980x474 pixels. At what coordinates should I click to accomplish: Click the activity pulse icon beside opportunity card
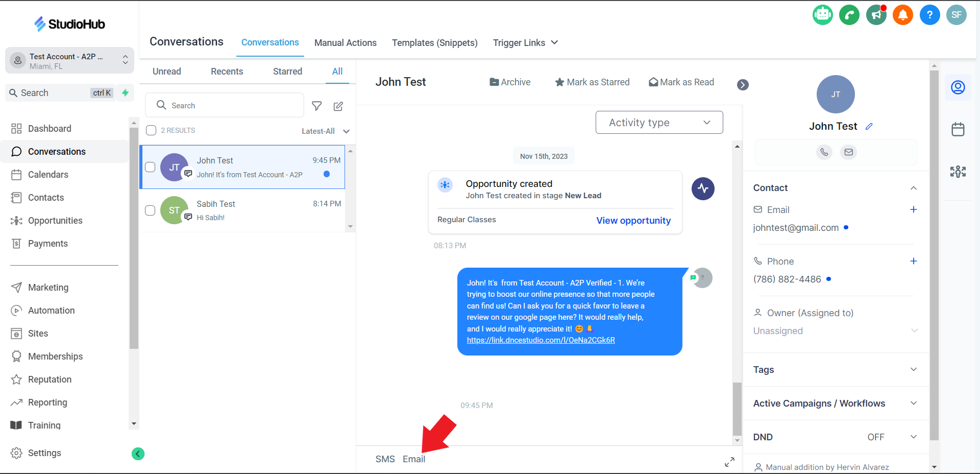click(703, 188)
